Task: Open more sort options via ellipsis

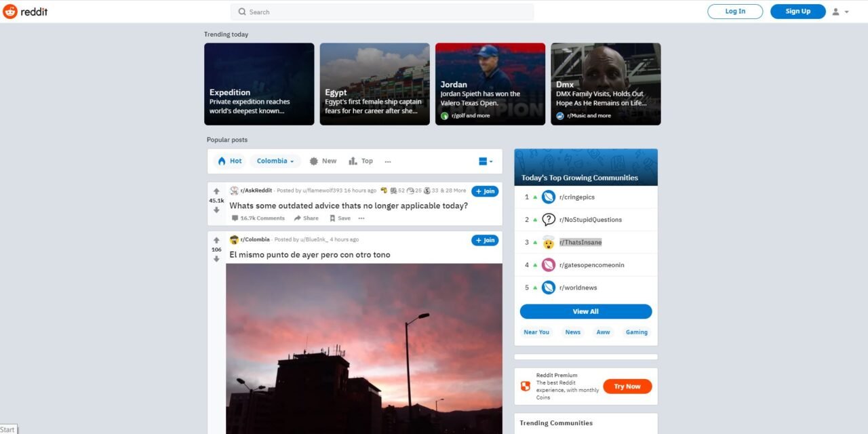Action: pyautogui.click(x=388, y=161)
